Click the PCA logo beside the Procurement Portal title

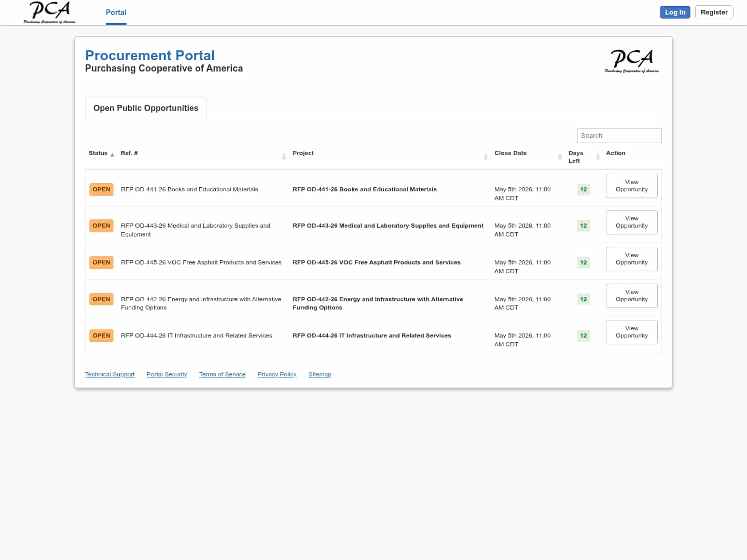pos(631,61)
